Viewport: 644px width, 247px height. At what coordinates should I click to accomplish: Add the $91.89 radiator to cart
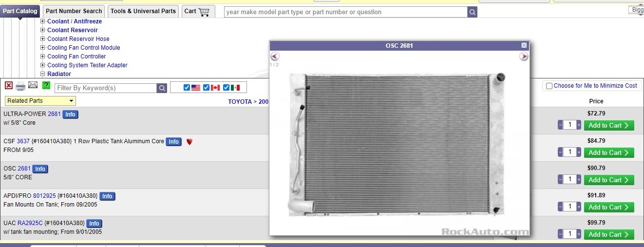(x=609, y=207)
